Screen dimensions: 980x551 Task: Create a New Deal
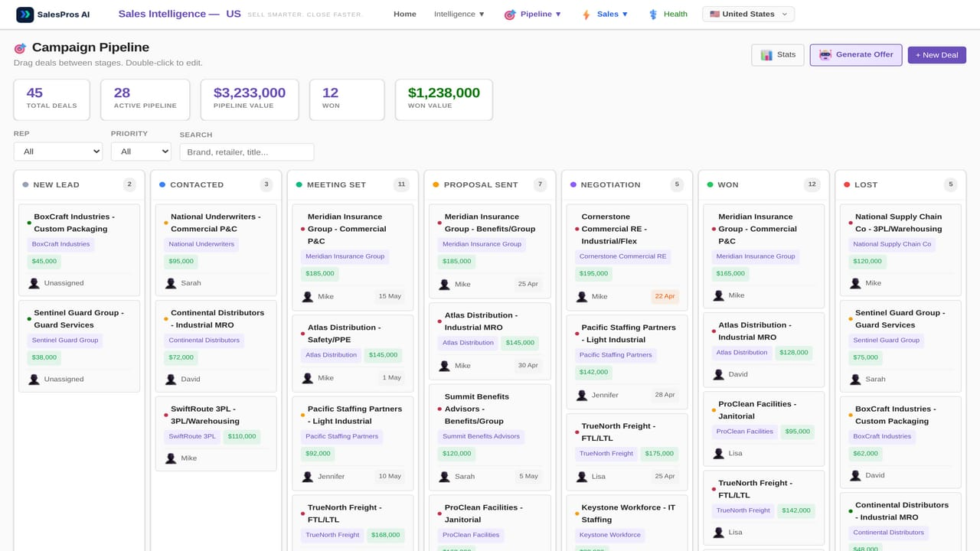coord(937,55)
